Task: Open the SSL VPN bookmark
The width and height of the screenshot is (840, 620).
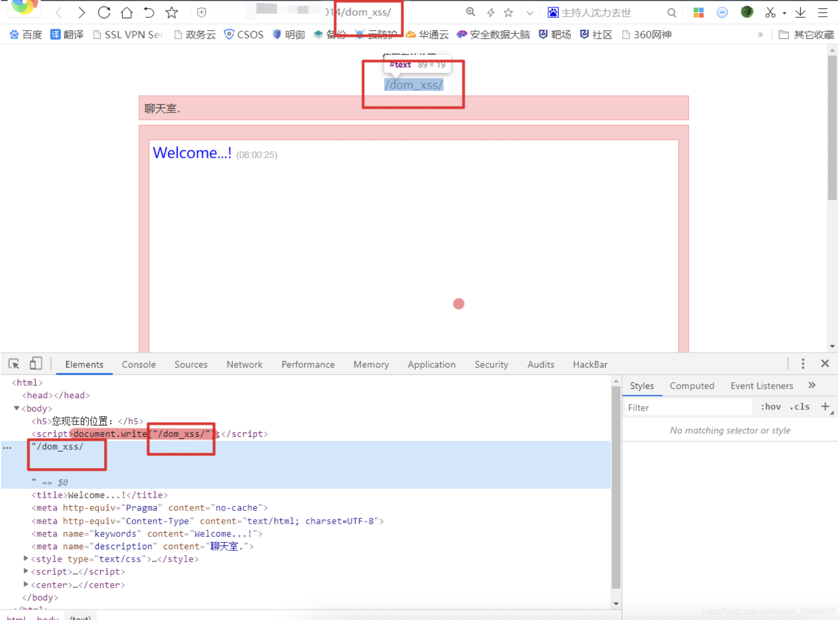Action: point(128,34)
